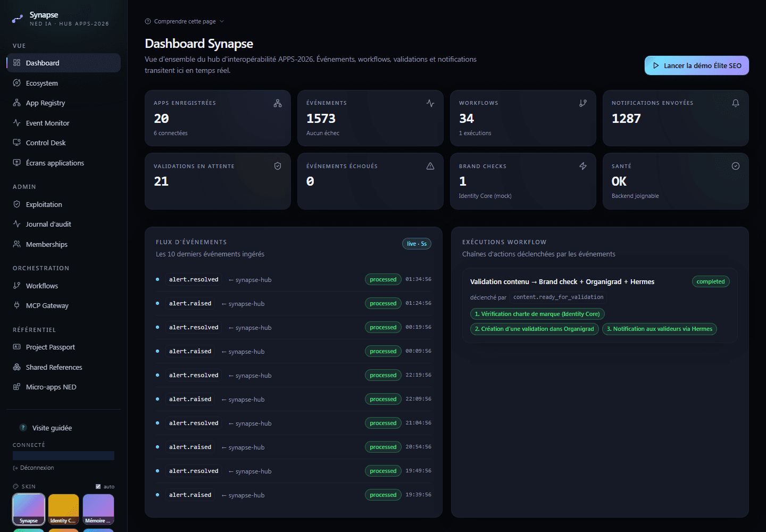Click the Control Desk icon

point(16,143)
